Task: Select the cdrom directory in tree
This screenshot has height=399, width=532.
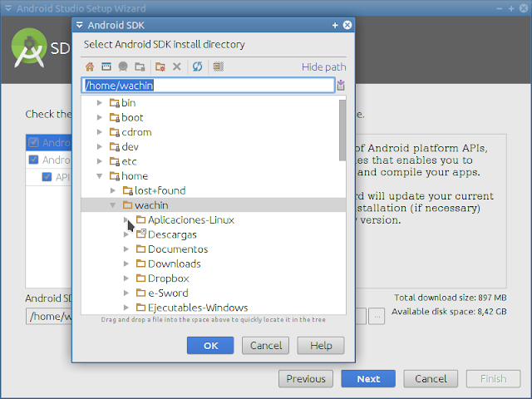Action: (131, 132)
